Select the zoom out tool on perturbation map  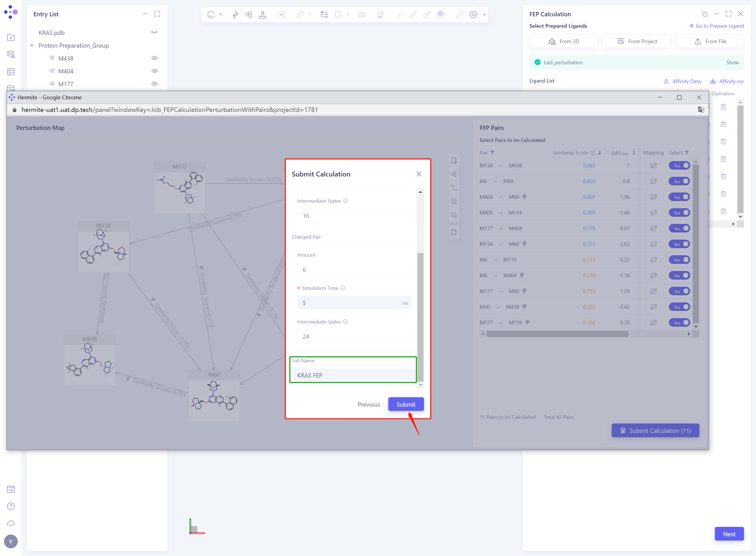[454, 215]
